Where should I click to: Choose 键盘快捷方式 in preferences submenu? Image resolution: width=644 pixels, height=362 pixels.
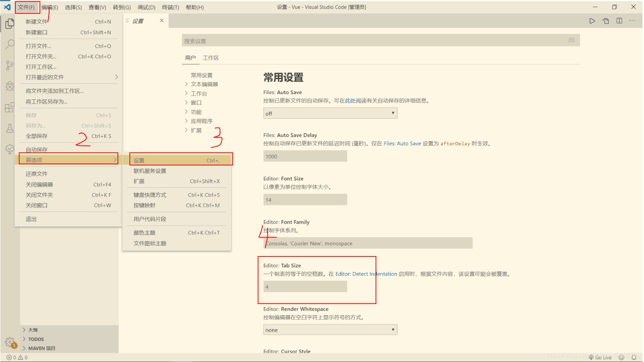point(177,195)
